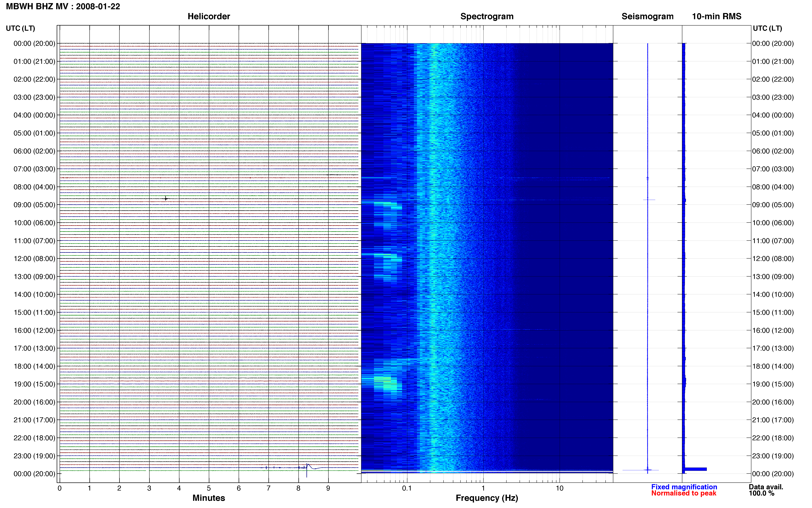Click the '0.1' tick on Frequency axis

pyautogui.click(x=407, y=488)
